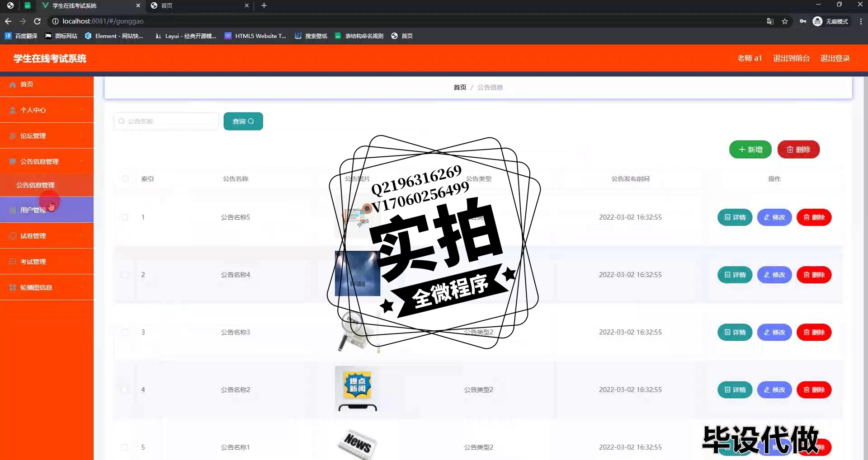The height and width of the screenshot is (460, 868).
Task: Open 详情 for 公告名称5
Action: 735,217
